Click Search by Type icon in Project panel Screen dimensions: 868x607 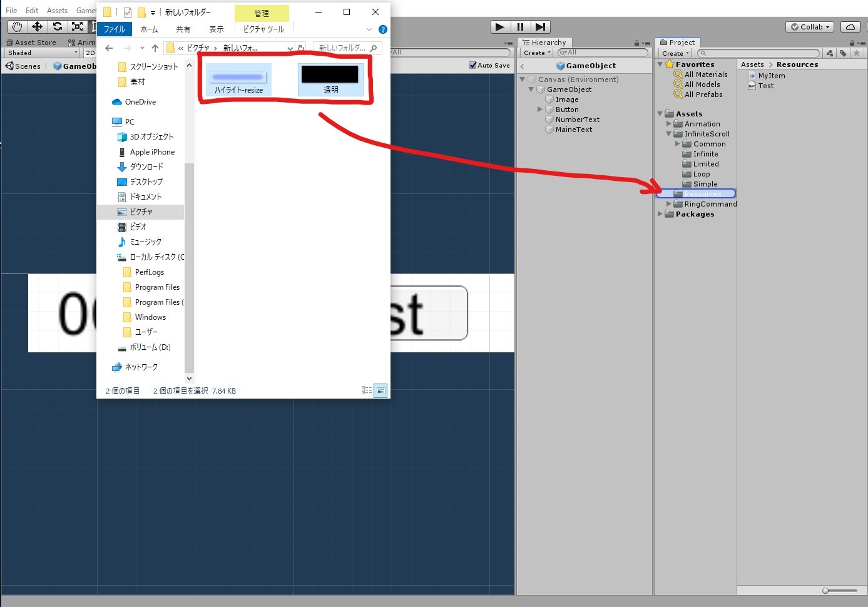point(830,53)
